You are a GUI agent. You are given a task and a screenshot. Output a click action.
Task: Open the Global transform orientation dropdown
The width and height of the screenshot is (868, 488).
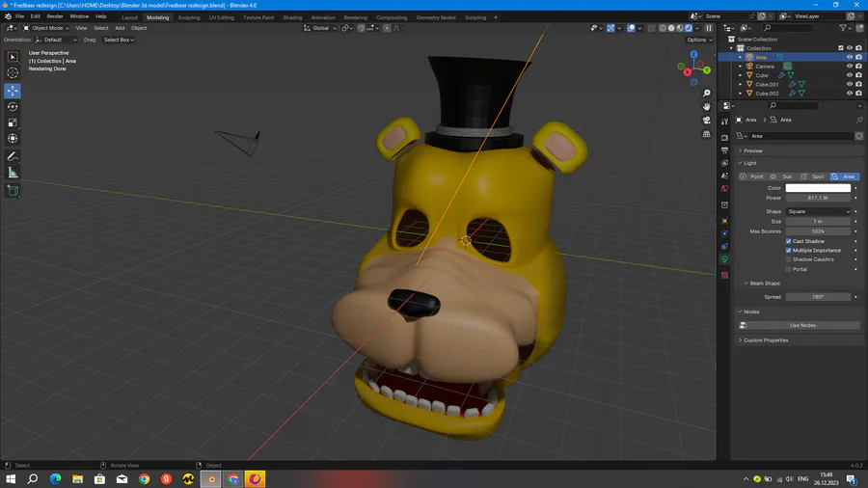tap(320, 28)
